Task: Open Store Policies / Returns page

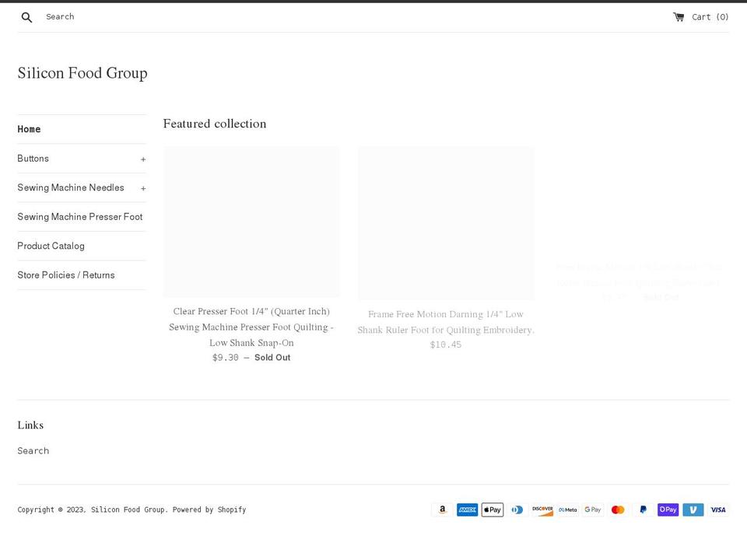Action: click(66, 275)
